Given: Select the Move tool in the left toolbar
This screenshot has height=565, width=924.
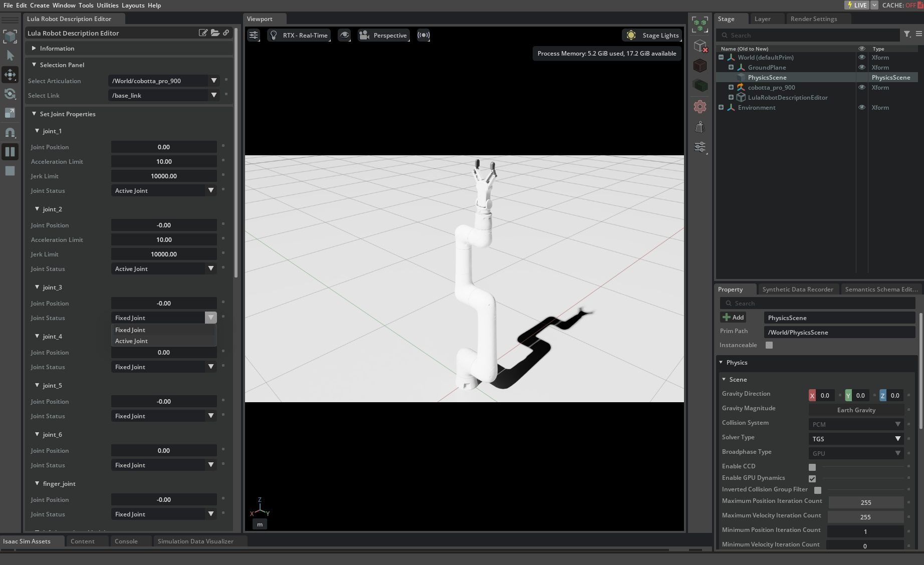Looking at the screenshot, I should (x=10, y=75).
